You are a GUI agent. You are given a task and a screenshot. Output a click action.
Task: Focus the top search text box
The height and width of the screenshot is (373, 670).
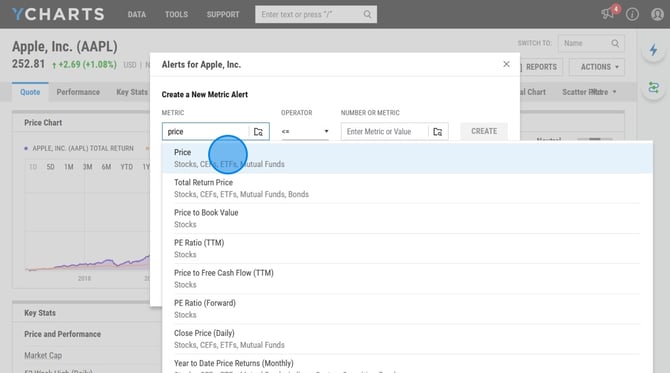click(x=316, y=14)
